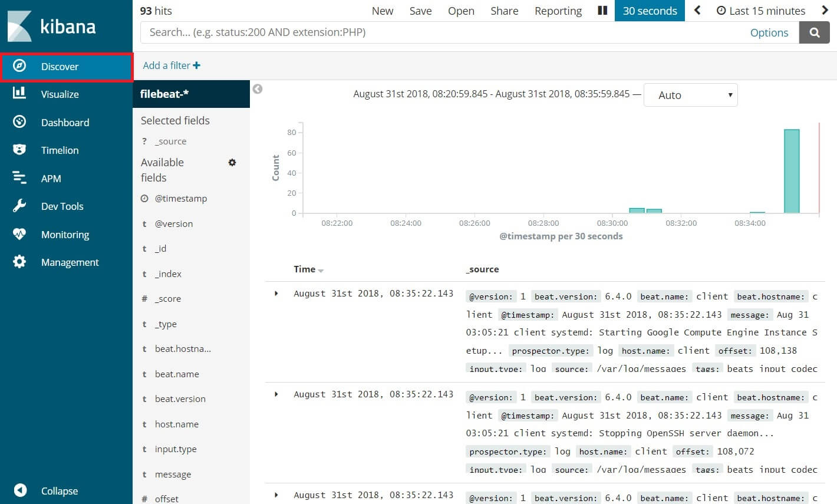
Task: Open the Dashboard section
Action: tap(65, 122)
